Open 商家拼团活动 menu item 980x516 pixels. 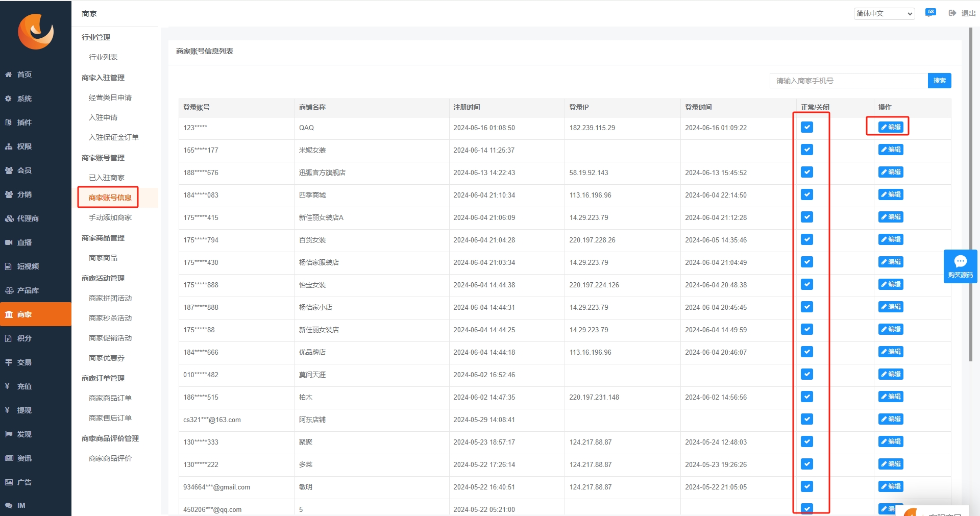(x=110, y=298)
